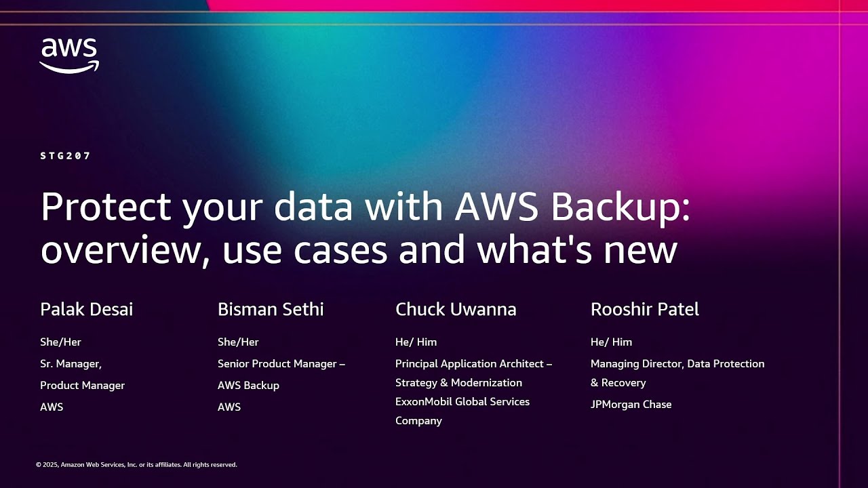Click She/Her under Palak Desai
Viewport: 868px width, 488px height.
point(60,342)
